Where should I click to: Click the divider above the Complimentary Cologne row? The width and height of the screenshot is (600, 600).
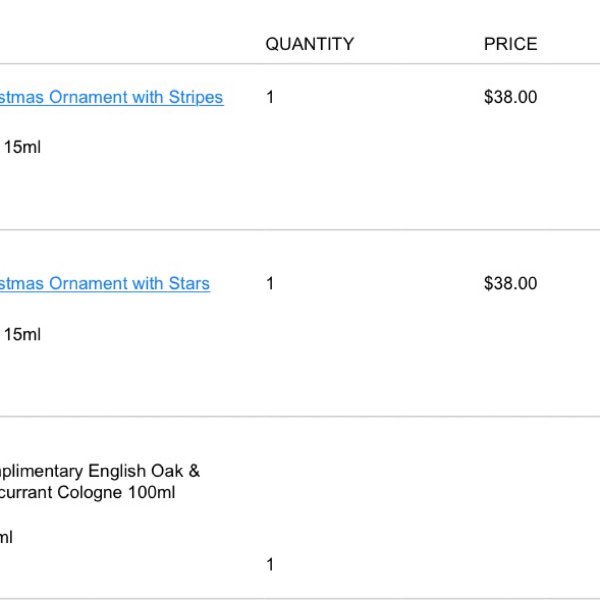coord(300,416)
